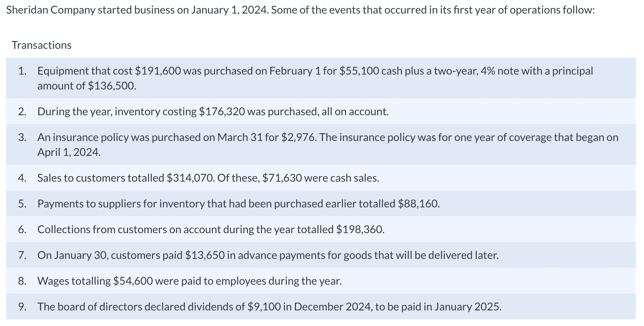Select transaction 3 about the insurance policy
Screen dimensions: 644x326
pos(321,145)
